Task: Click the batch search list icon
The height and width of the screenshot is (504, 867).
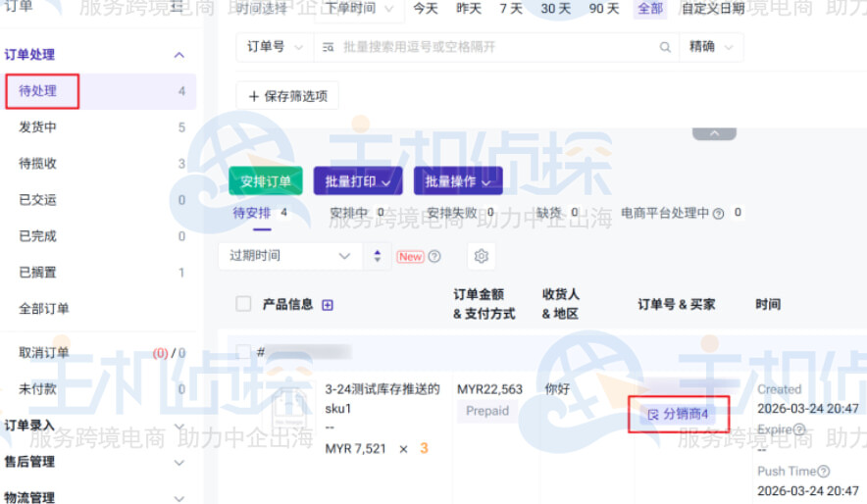Action: (x=328, y=47)
